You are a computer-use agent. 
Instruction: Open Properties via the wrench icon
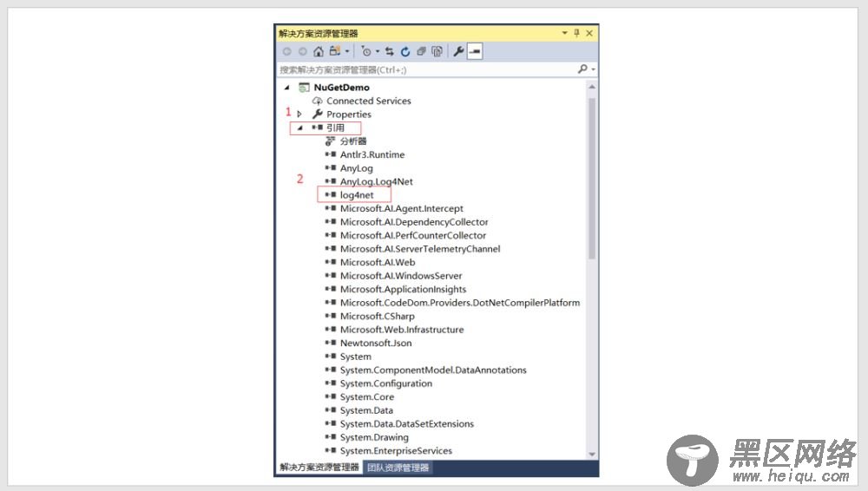click(x=458, y=51)
